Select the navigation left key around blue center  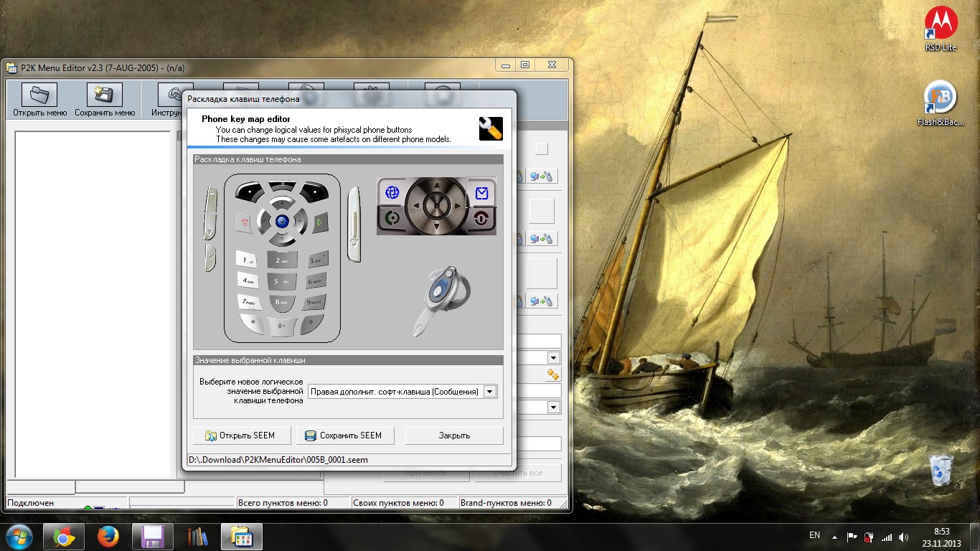point(265,222)
